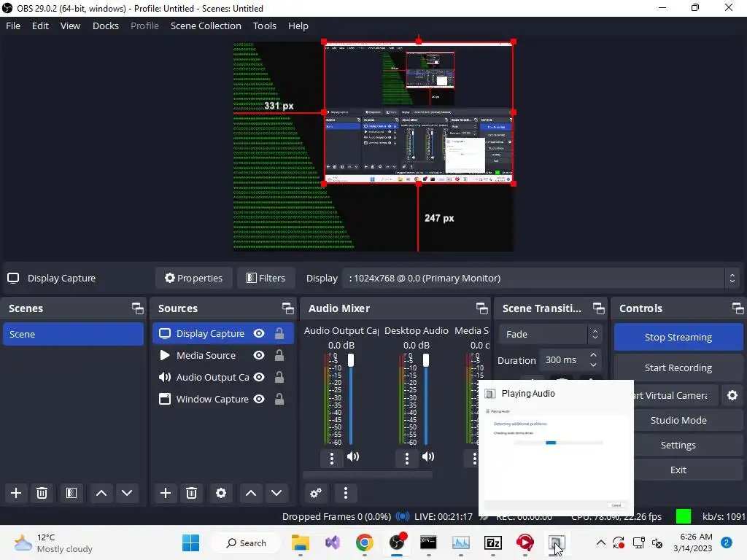Image resolution: width=747 pixels, height=560 pixels.
Task: Delete selected source with trash icon
Action: (x=192, y=493)
